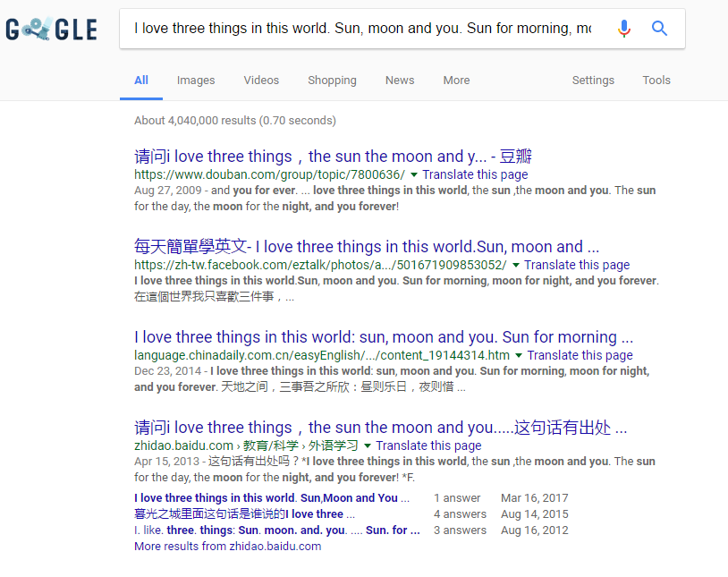
Task: Expand the More menu
Action: [456, 81]
